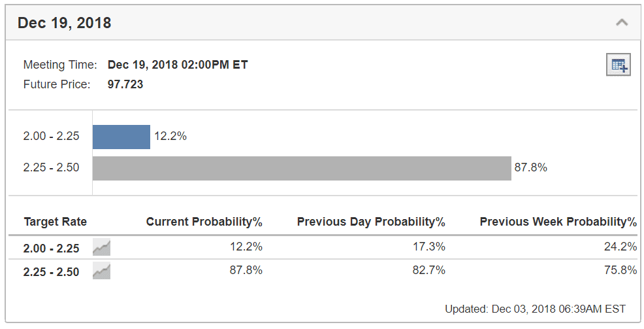Click the Dec 19, 2018 header title

[64, 23]
